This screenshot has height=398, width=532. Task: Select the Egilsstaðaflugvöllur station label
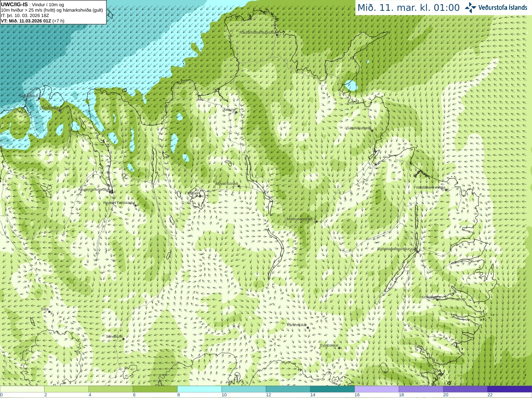(x=397, y=249)
